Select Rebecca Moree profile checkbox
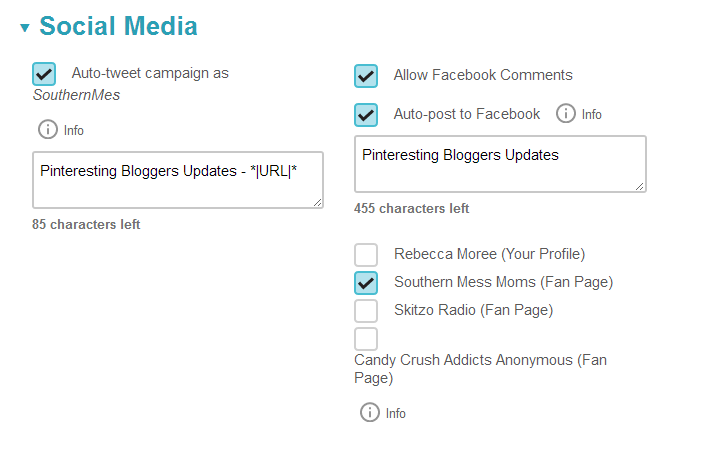The height and width of the screenshot is (455, 708). 366,255
